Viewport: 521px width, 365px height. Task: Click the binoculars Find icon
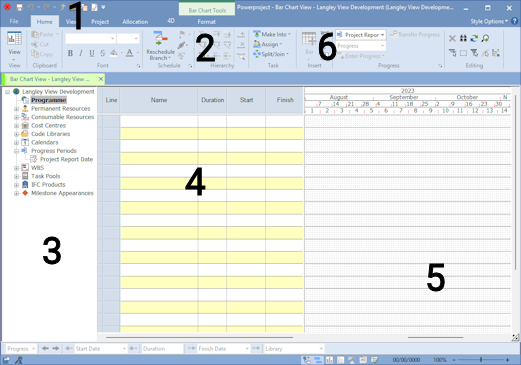click(x=463, y=38)
